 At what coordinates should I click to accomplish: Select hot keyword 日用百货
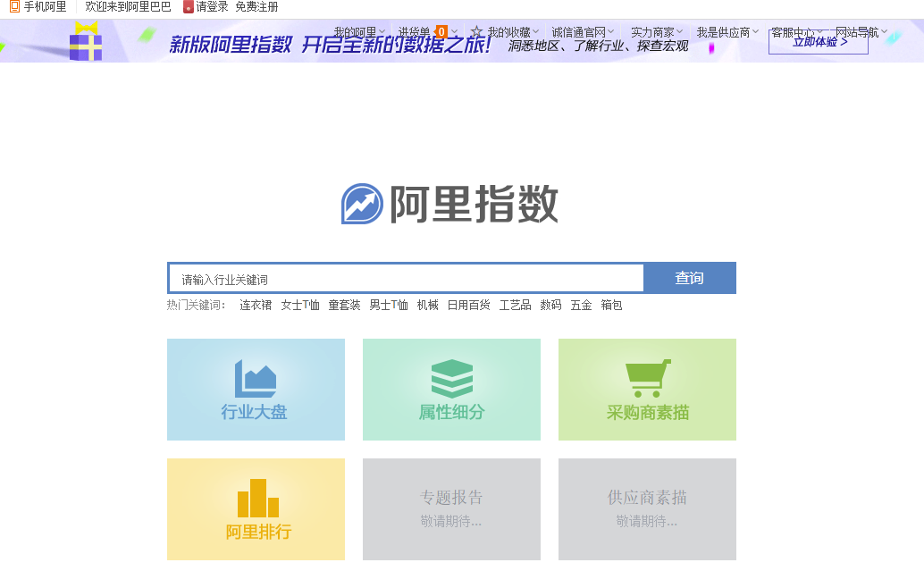point(468,305)
